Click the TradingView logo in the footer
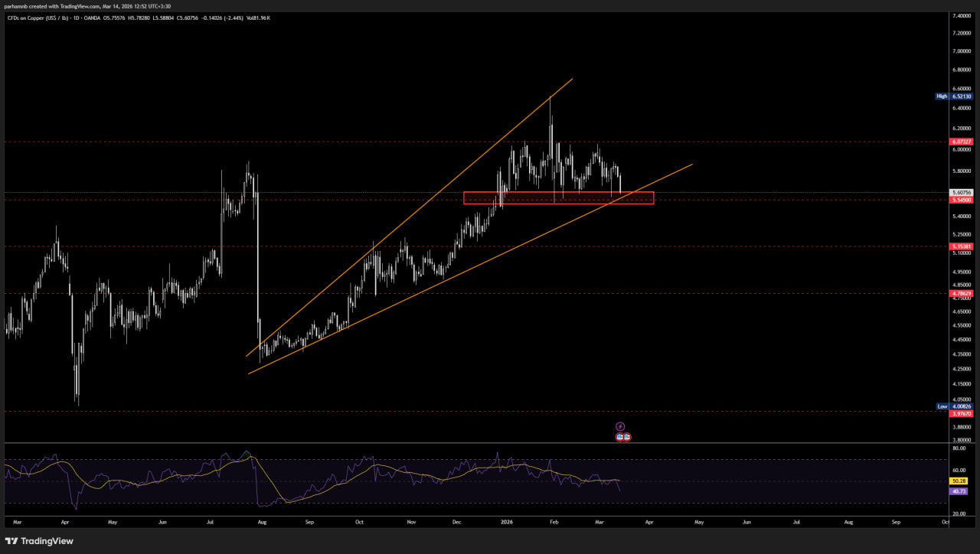This screenshot has height=554, width=980. tap(39, 541)
